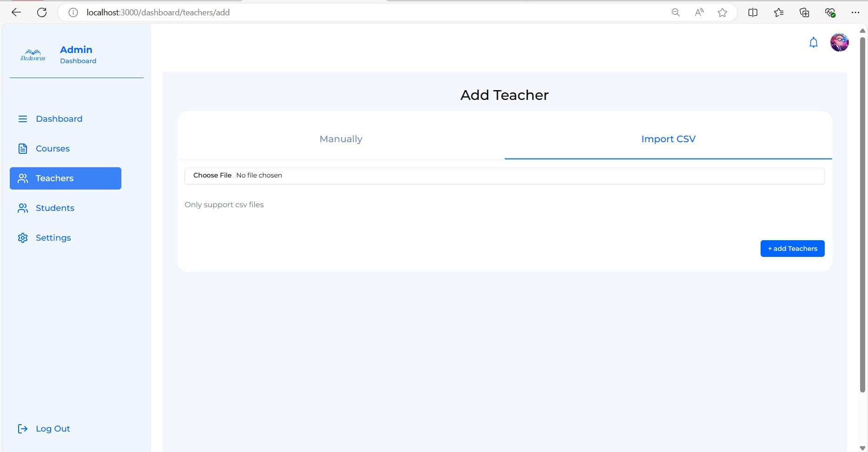The height and width of the screenshot is (452, 868).
Task: Open Dashboard from the sidebar
Action: pyautogui.click(x=59, y=119)
